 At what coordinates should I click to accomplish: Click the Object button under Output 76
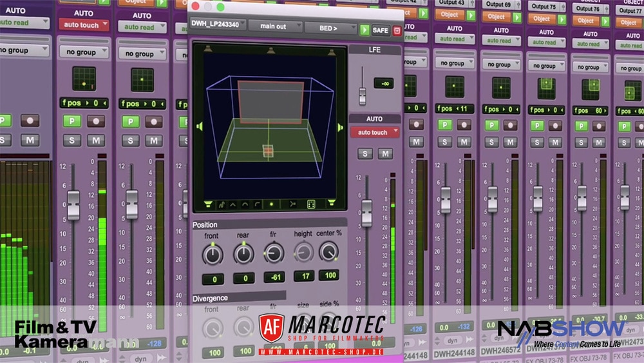click(586, 21)
